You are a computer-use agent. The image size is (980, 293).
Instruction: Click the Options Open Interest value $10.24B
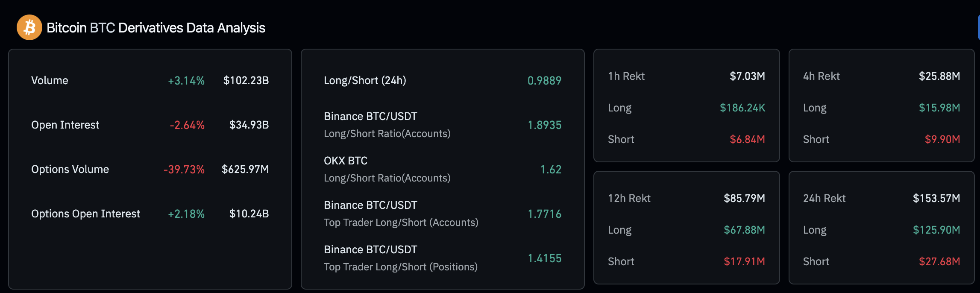tap(249, 214)
